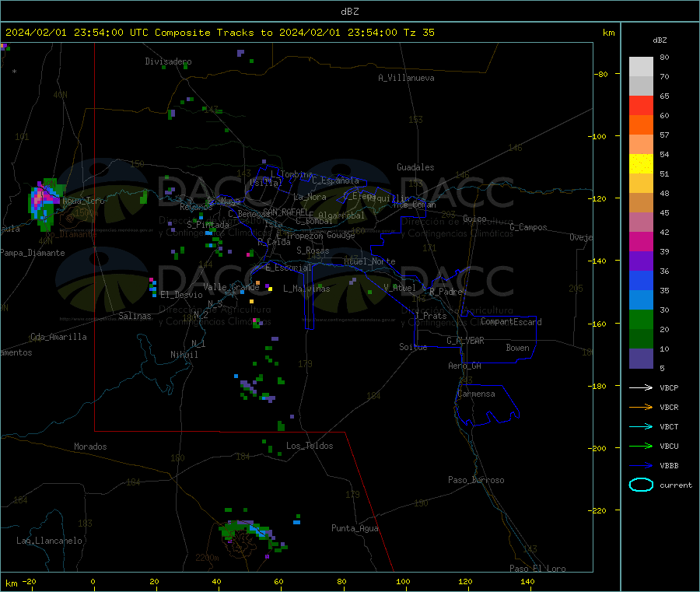700x592 pixels.
Task: Click the Soitue location label
Action: (413, 347)
